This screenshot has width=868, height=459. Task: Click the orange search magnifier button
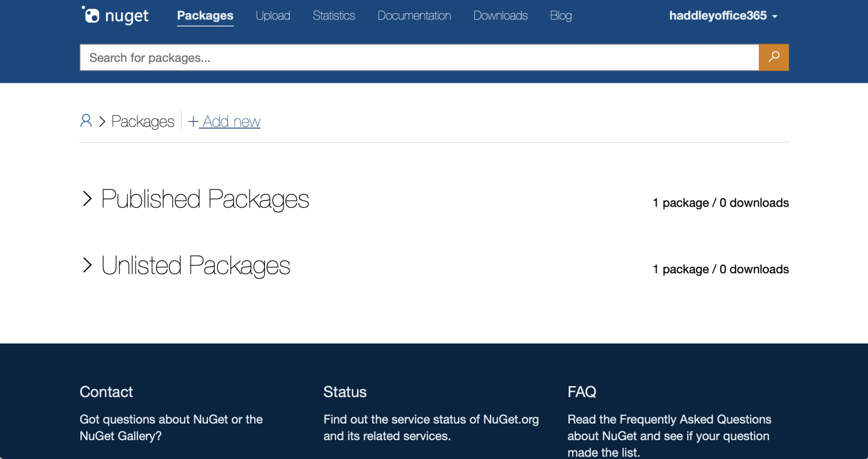click(773, 57)
